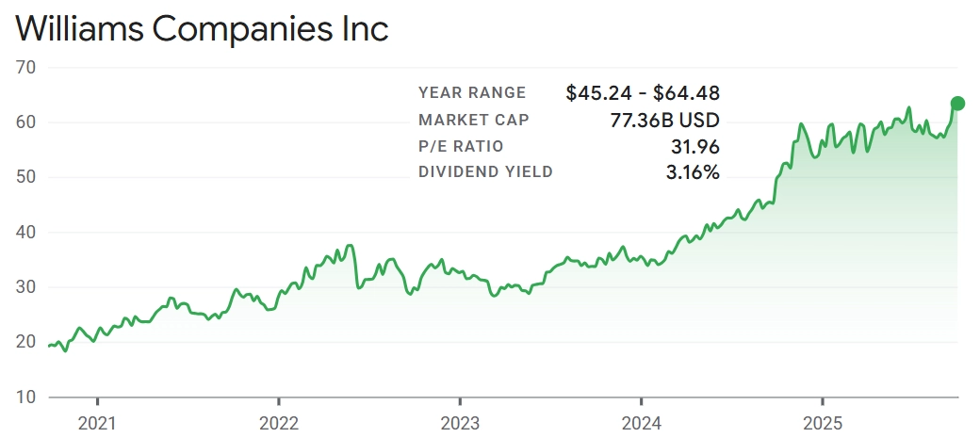Image resolution: width=980 pixels, height=438 pixels.
Task: Click the 20 price axis label
Action: coord(25,343)
